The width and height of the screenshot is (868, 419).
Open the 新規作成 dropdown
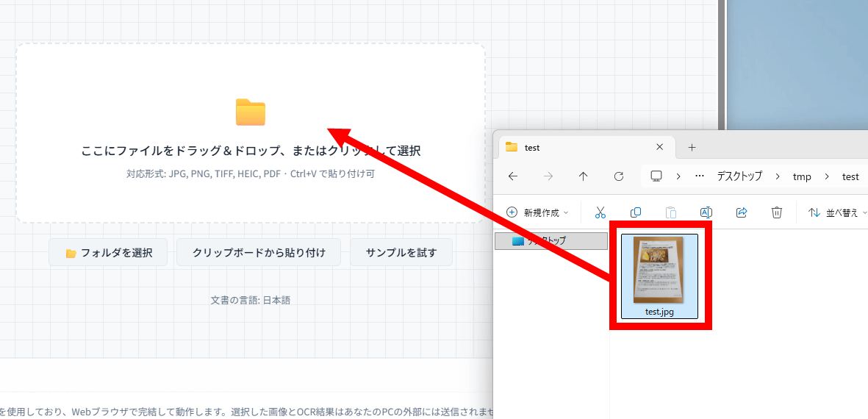(x=537, y=212)
